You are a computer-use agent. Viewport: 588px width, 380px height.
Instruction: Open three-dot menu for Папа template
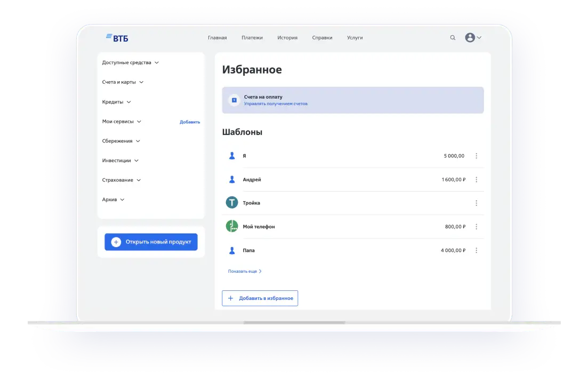click(x=476, y=250)
